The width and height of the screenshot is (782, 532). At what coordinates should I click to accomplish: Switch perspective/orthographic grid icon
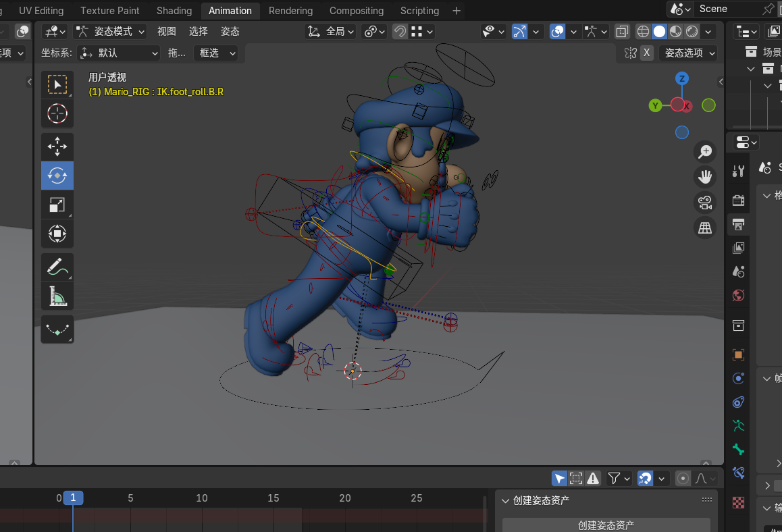[x=705, y=228]
